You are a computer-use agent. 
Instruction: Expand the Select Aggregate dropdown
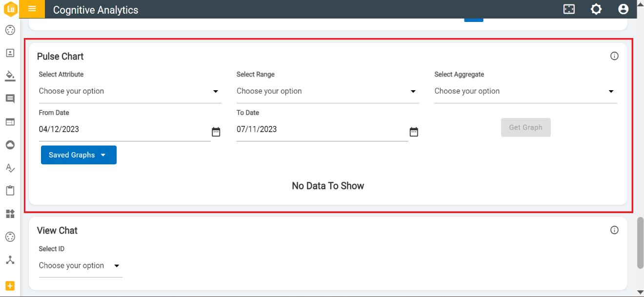525,91
